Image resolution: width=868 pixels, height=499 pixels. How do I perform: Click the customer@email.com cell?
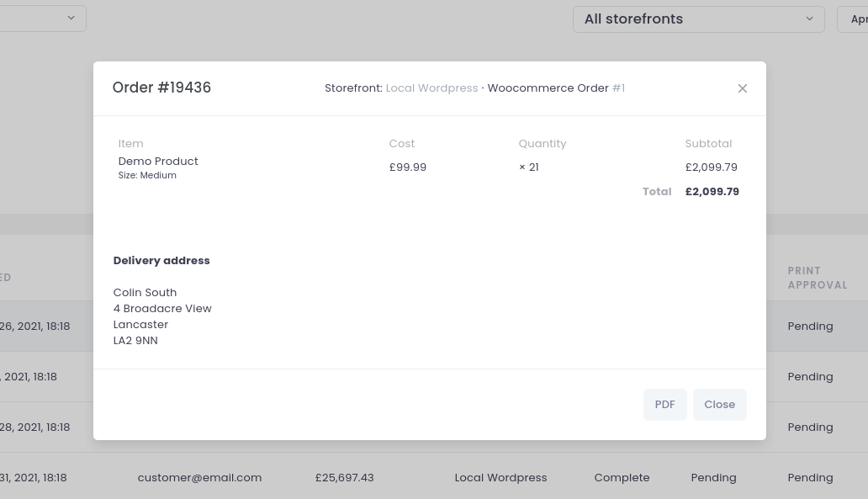tap(199, 478)
